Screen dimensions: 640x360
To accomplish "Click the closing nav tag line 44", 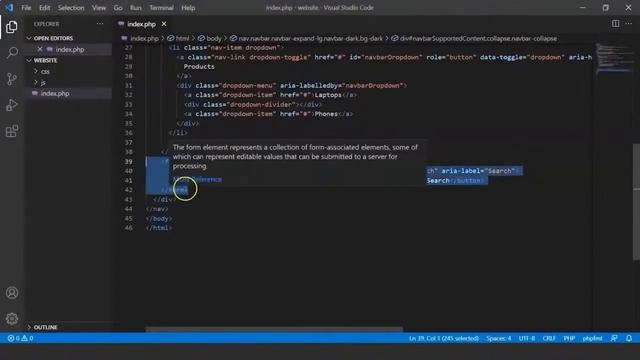I will coord(157,209).
